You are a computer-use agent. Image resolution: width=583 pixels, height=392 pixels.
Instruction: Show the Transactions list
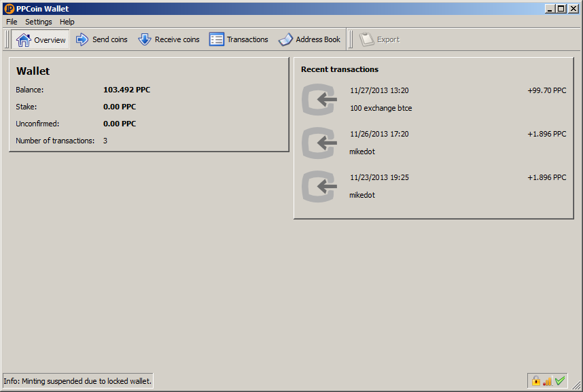click(x=239, y=39)
